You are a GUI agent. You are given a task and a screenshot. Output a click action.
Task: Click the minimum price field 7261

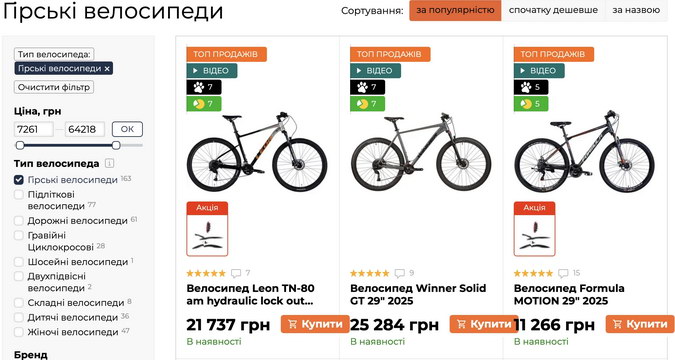34,129
